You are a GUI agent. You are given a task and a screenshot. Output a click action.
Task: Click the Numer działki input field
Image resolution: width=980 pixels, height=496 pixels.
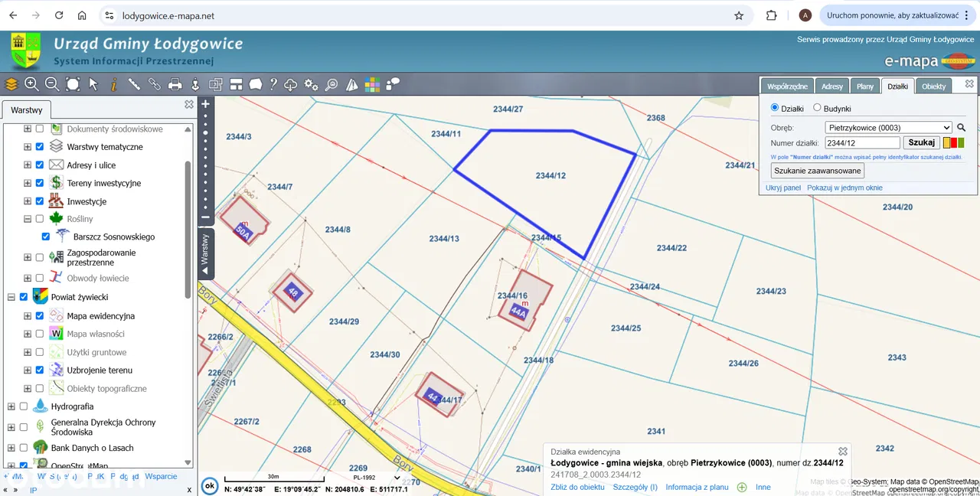862,142
